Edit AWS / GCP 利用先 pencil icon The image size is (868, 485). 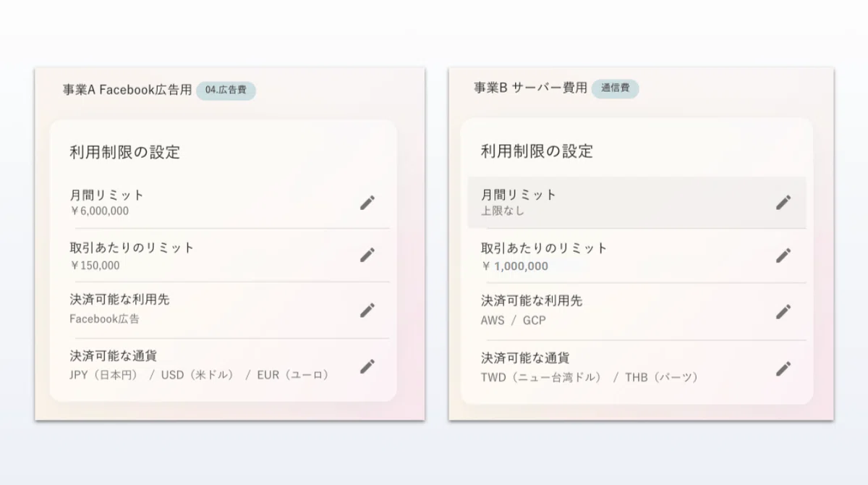(x=783, y=311)
